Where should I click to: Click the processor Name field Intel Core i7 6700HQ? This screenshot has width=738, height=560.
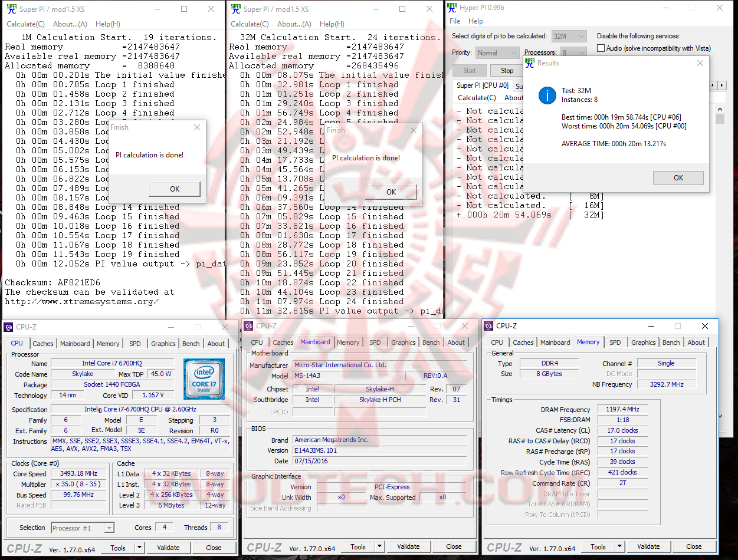(112, 364)
